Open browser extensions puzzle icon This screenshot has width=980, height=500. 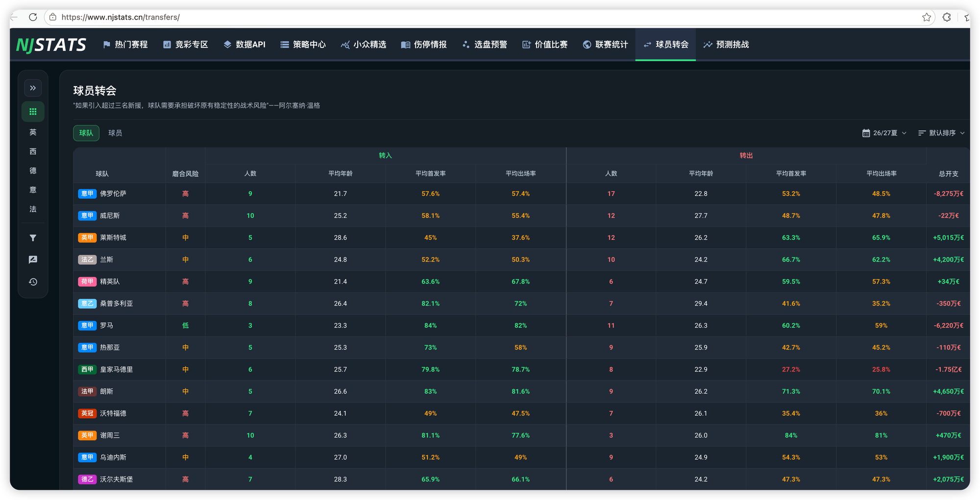pyautogui.click(x=947, y=17)
